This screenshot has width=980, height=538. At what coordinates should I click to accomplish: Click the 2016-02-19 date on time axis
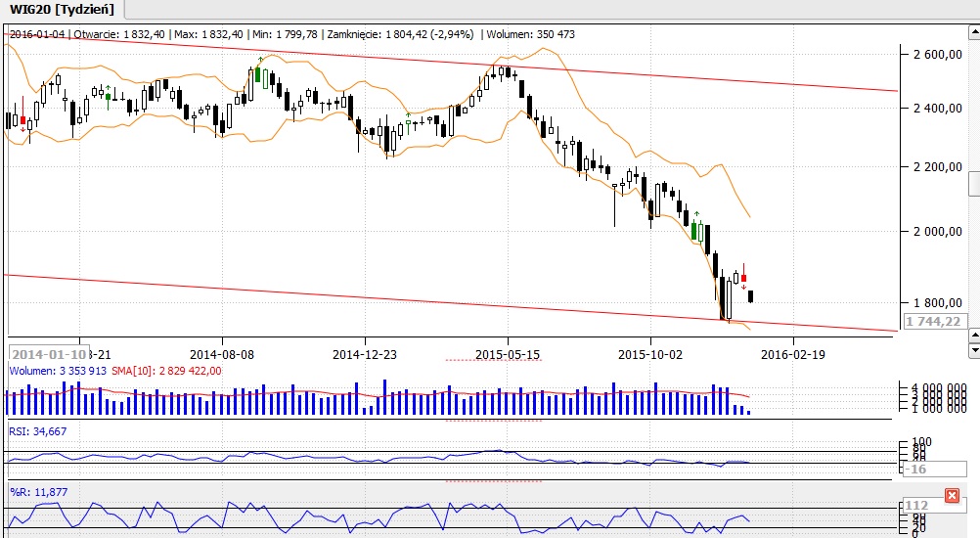pos(793,354)
